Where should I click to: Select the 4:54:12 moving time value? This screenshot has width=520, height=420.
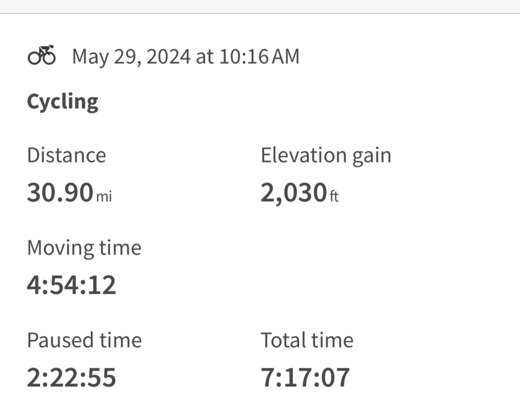72,285
